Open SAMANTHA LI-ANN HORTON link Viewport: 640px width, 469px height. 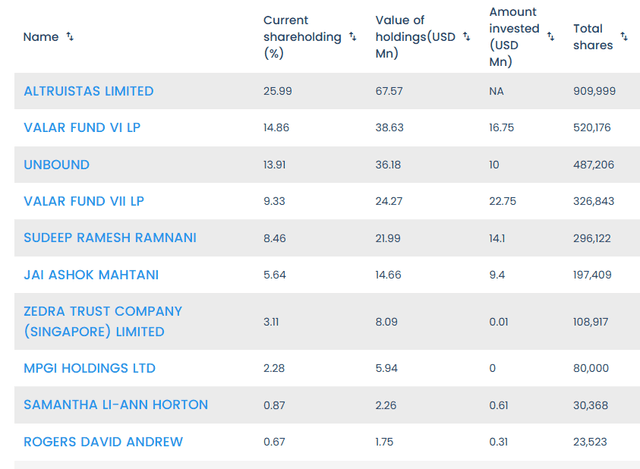click(x=116, y=405)
